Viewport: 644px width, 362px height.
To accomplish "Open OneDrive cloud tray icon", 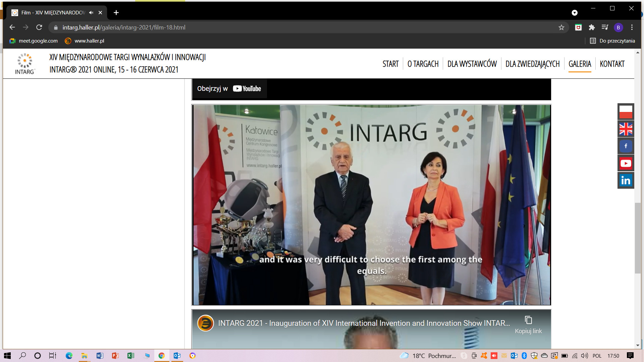I will click(544, 356).
